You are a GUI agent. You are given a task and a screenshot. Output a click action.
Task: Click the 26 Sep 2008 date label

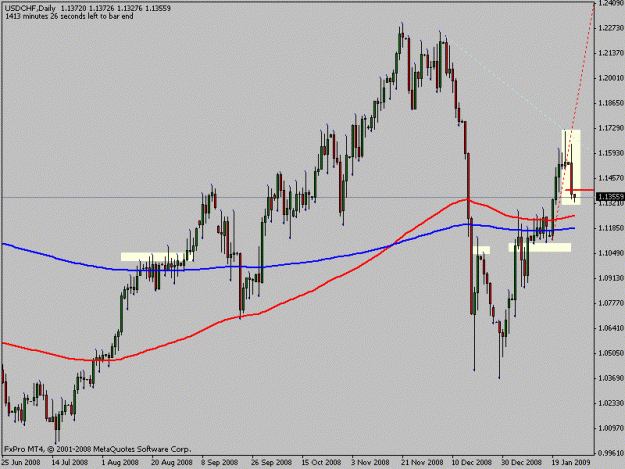[x=271, y=463]
